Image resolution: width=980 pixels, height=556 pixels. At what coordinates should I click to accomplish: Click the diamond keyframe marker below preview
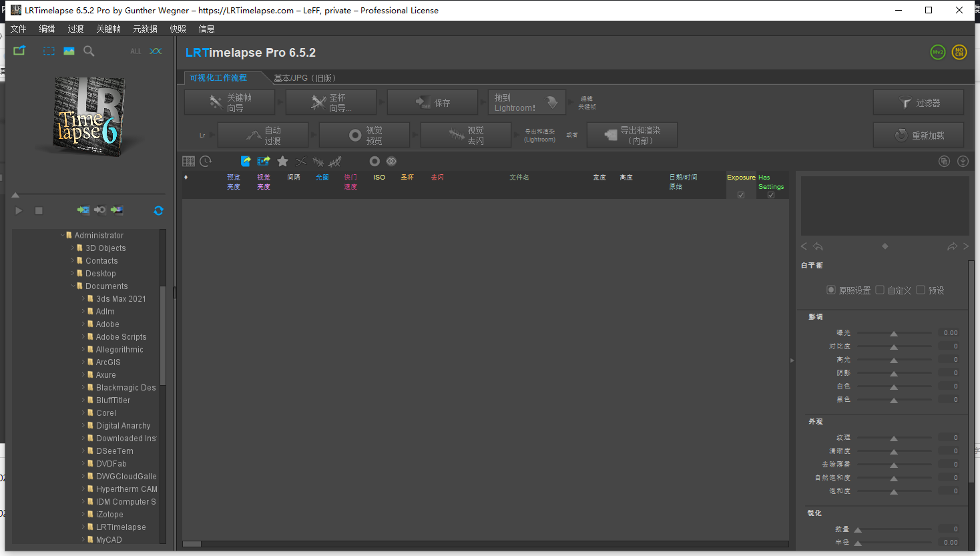coord(885,246)
